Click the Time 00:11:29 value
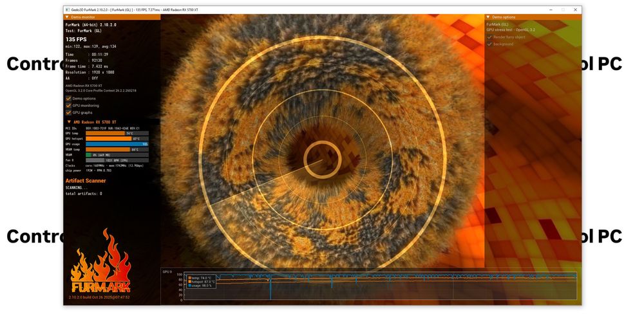644x314 pixels. (100, 54)
